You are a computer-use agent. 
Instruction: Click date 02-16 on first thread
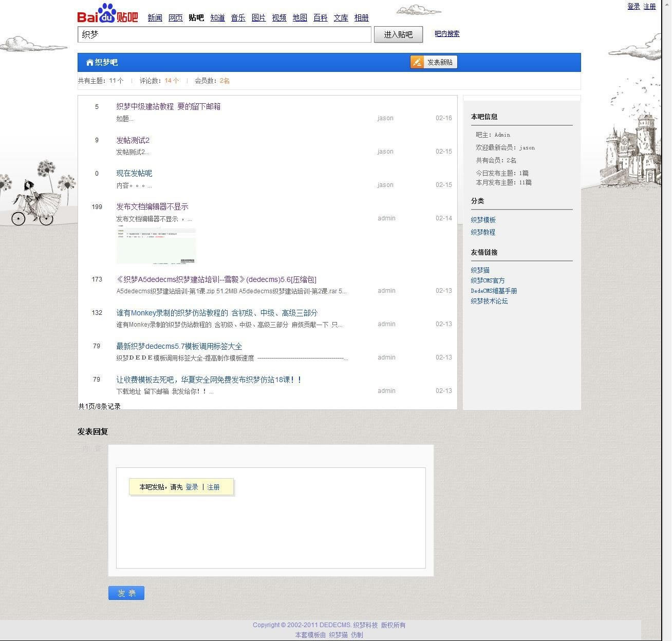click(444, 118)
